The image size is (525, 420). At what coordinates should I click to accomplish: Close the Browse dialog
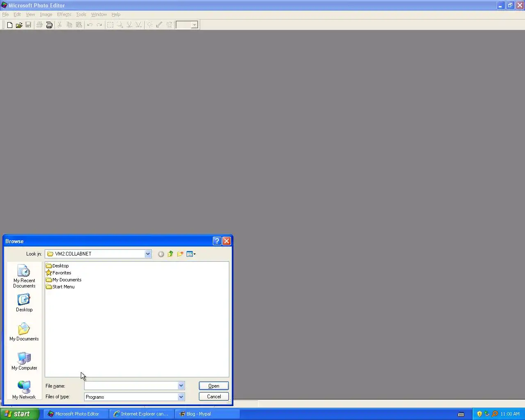pyautogui.click(x=226, y=241)
